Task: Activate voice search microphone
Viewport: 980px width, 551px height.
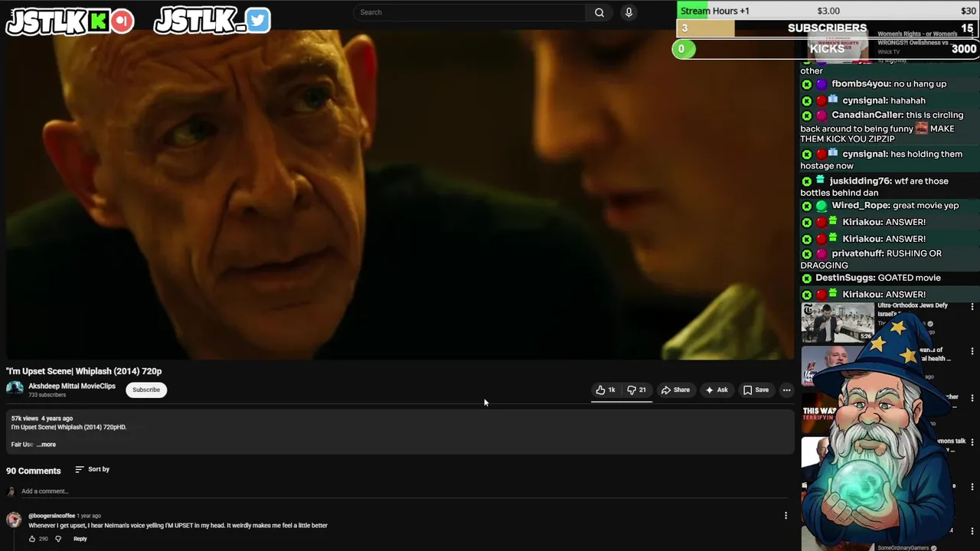Action: [629, 12]
